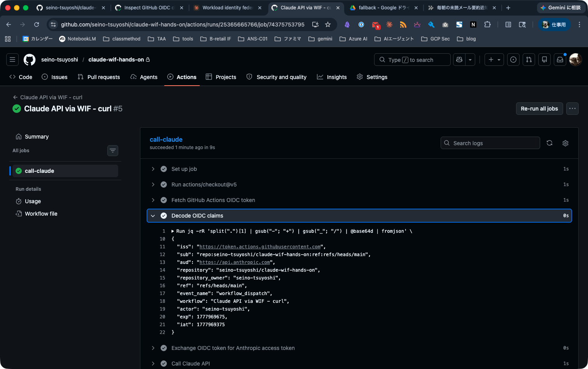Screen dimensions: 588x369
Task: Open the Copilot chat icon
Action: point(459,60)
